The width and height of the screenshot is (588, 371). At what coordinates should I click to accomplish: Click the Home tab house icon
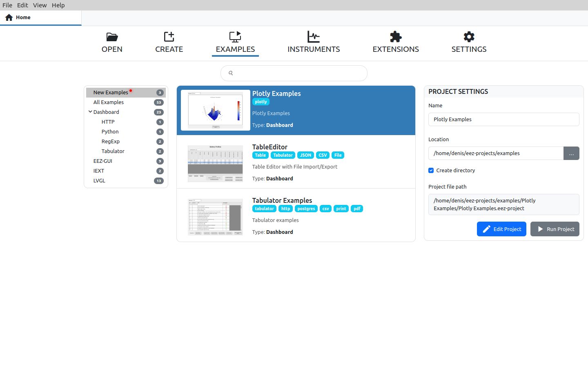[x=9, y=18]
